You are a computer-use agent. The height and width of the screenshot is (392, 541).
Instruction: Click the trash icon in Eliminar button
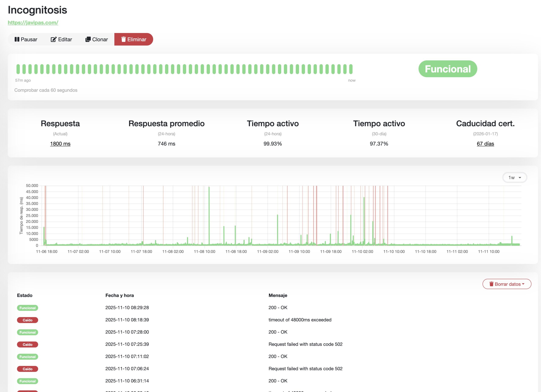(123, 39)
